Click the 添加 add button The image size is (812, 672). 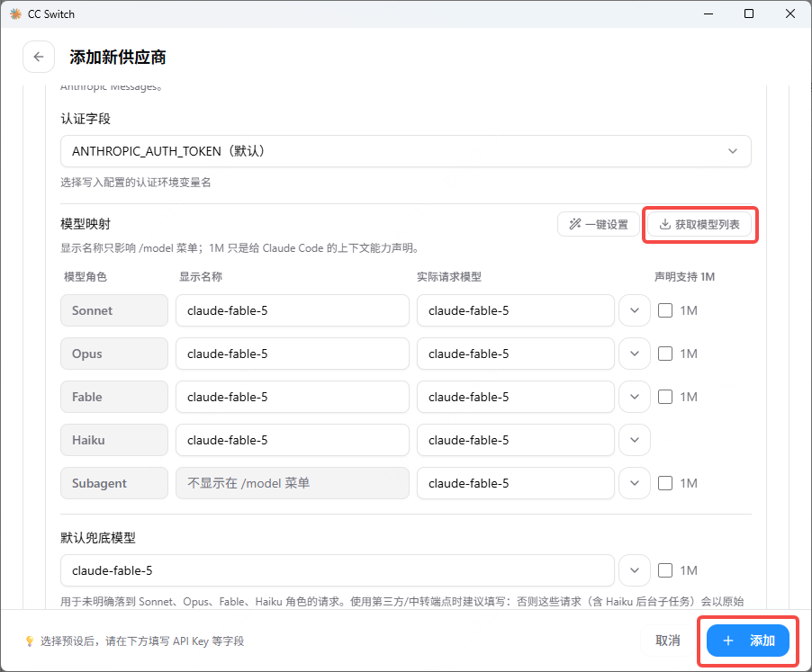click(748, 641)
